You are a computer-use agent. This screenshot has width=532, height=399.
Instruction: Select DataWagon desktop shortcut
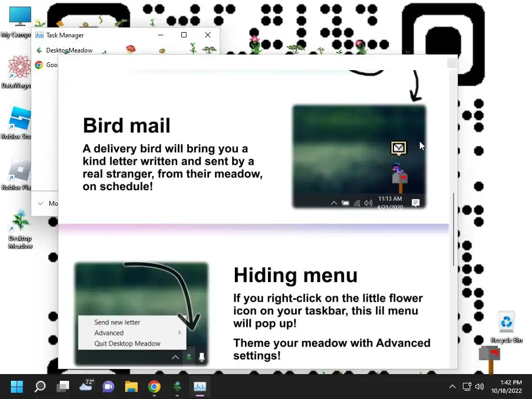[16, 72]
